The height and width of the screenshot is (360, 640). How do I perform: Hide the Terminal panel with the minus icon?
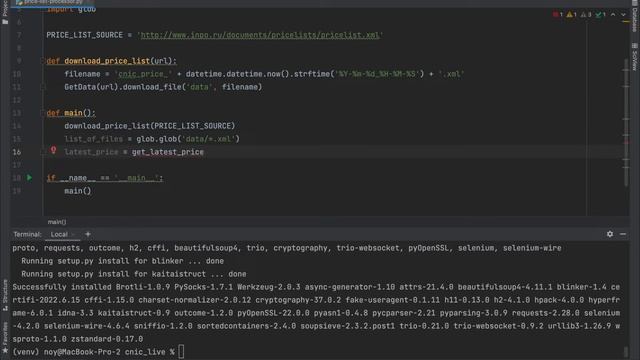coord(623,234)
